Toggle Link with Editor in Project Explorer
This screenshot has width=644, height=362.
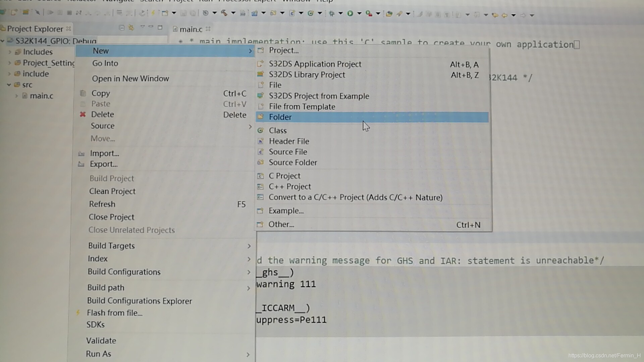coord(131,27)
